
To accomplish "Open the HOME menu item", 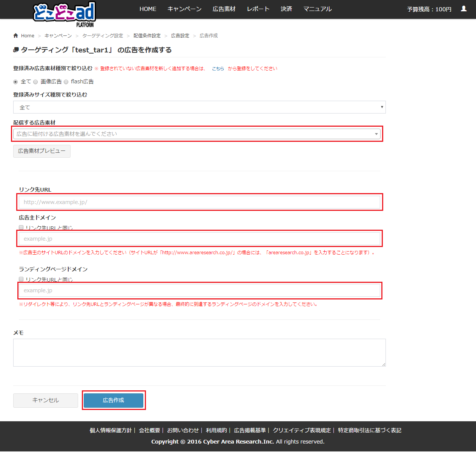I will (148, 9).
